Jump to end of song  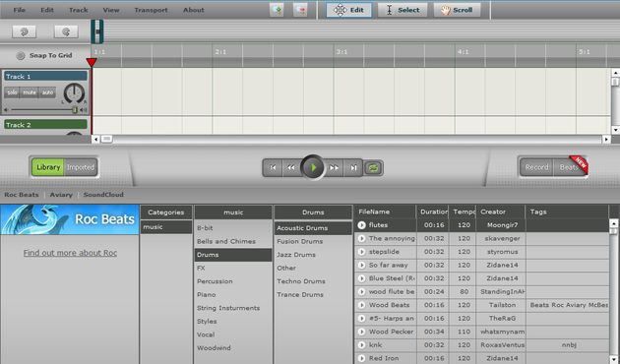353,167
